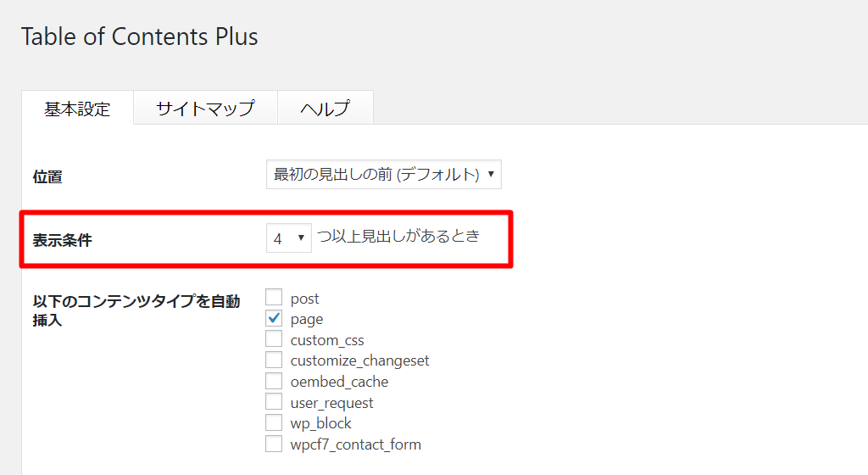Open the 基本設定 tab
The width and height of the screenshot is (868, 475).
coord(77,108)
